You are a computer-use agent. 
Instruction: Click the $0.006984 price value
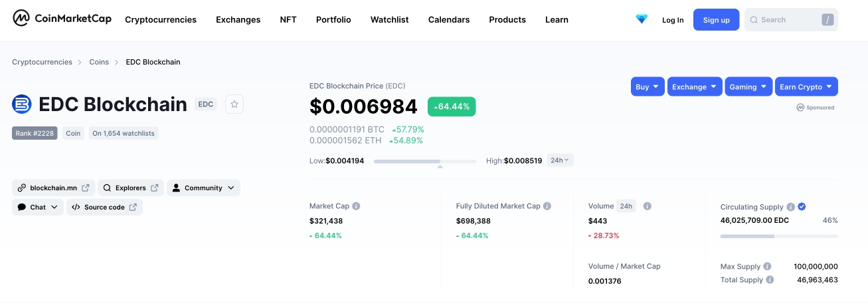tap(363, 106)
